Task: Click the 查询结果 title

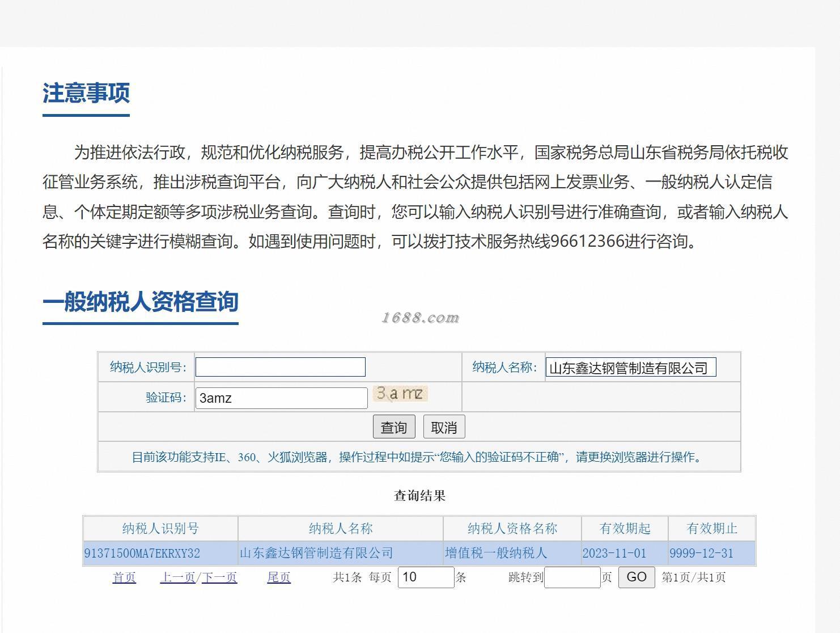Action: (x=419, y=496)
